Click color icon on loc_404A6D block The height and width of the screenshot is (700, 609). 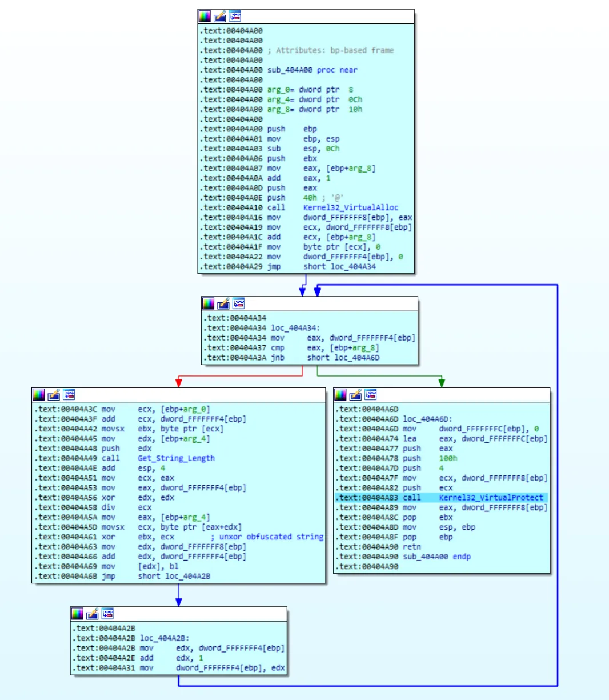coord(340,394)
